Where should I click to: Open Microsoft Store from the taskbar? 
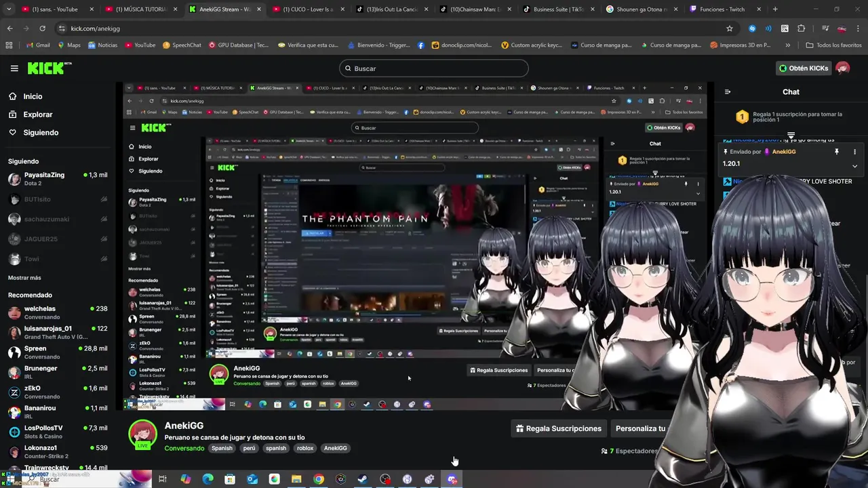coord(230,479)
